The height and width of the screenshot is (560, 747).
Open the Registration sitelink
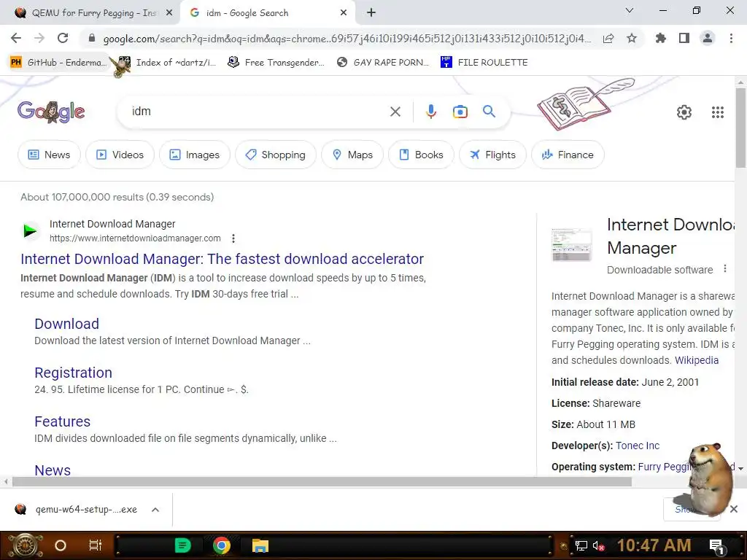(x=74, y=373)
